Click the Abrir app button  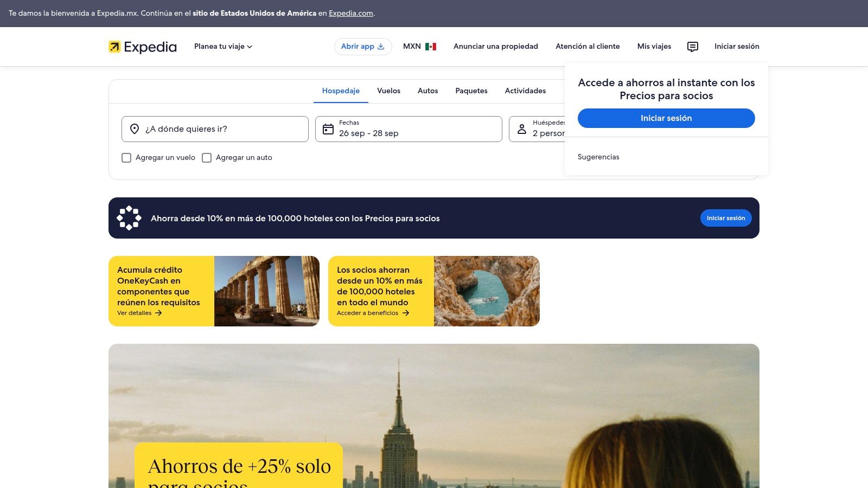pyautogui.click(x=363, y=47)
